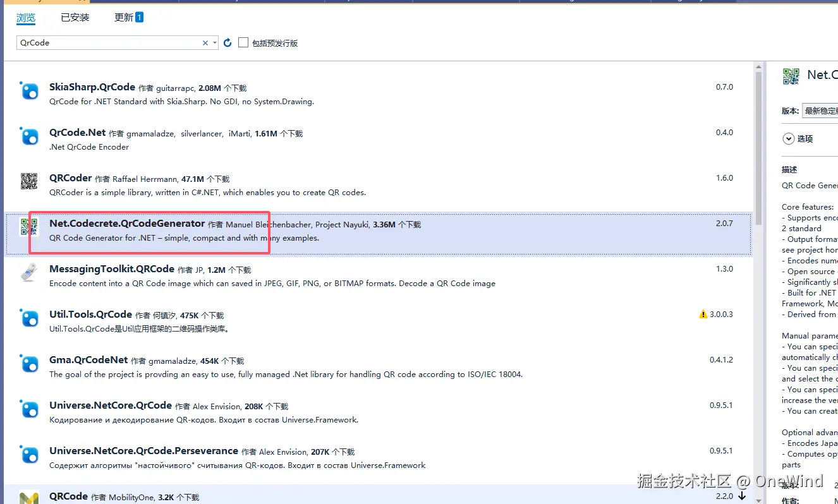Click the Gma.QrCodeNet package icon
The image size is (838, 504).
(x=29, y=364)
